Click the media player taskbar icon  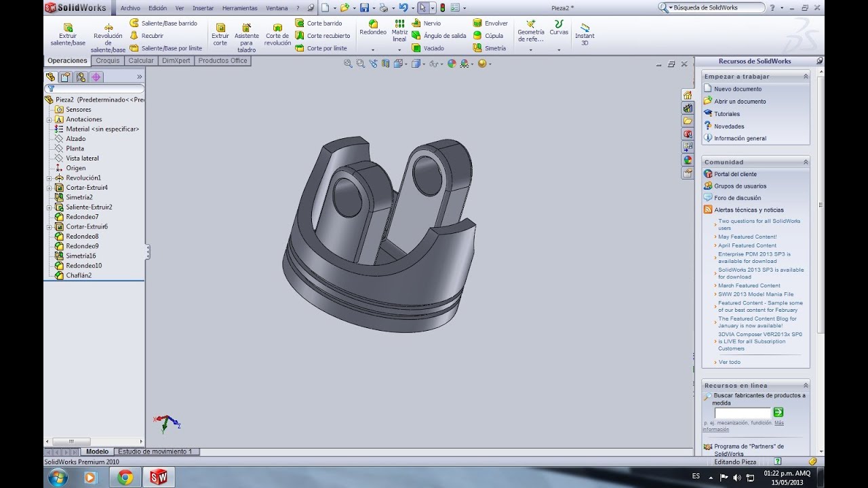pos(90,477)
